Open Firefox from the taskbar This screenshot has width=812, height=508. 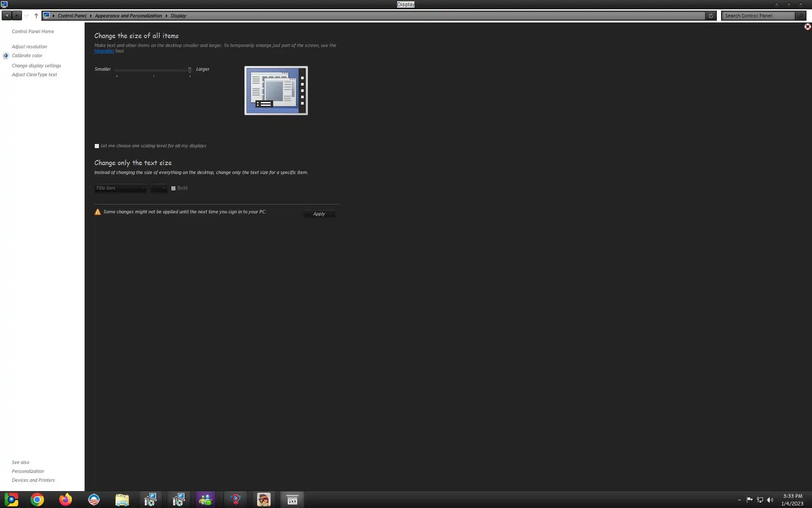66,500
